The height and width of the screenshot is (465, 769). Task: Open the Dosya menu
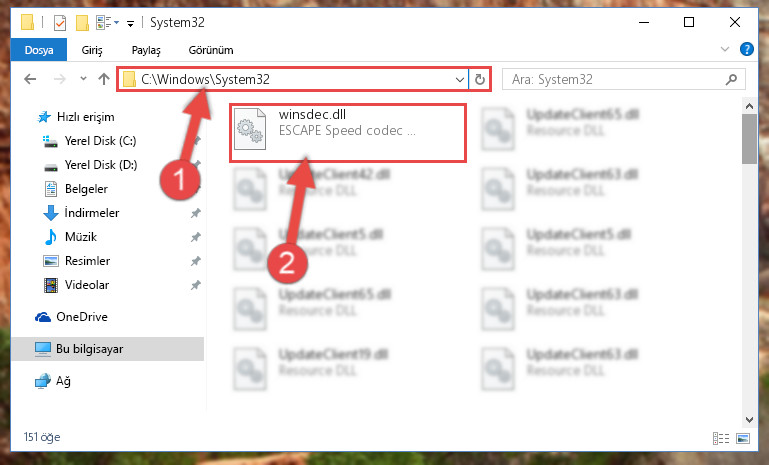pyautogui.click(x=39, y=50)
